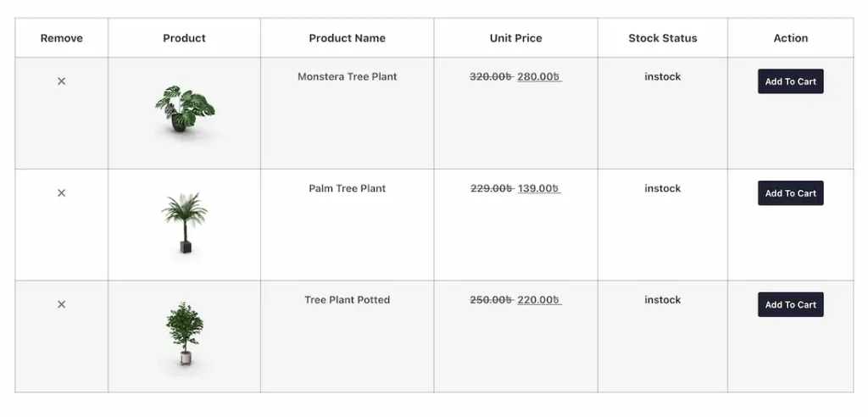Add Monstera Tree Plant to cart
Viewport: 868px width, 417px height.
pyautogui.click(x=791, y=81)
